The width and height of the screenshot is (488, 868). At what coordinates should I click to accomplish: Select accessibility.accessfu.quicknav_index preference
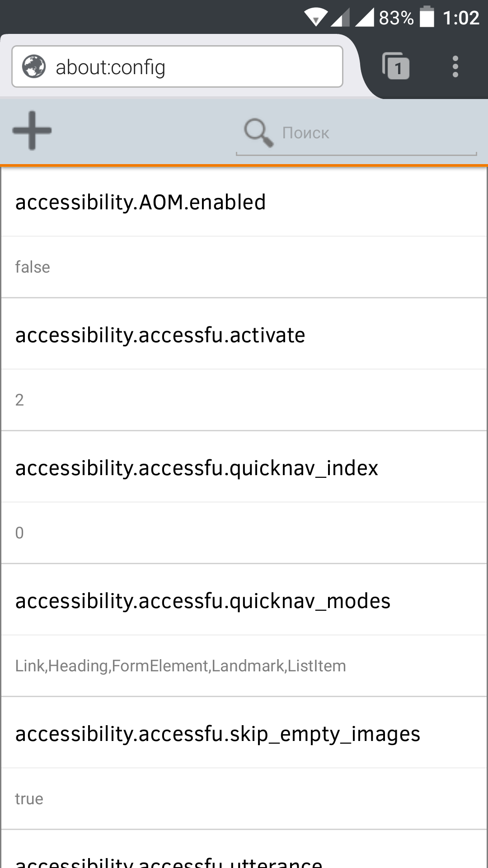197,468
